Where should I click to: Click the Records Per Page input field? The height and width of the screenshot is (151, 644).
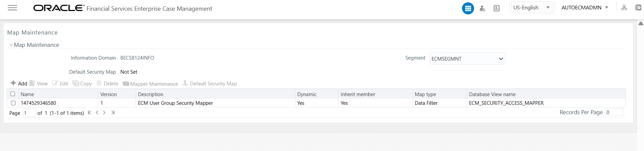614,112
